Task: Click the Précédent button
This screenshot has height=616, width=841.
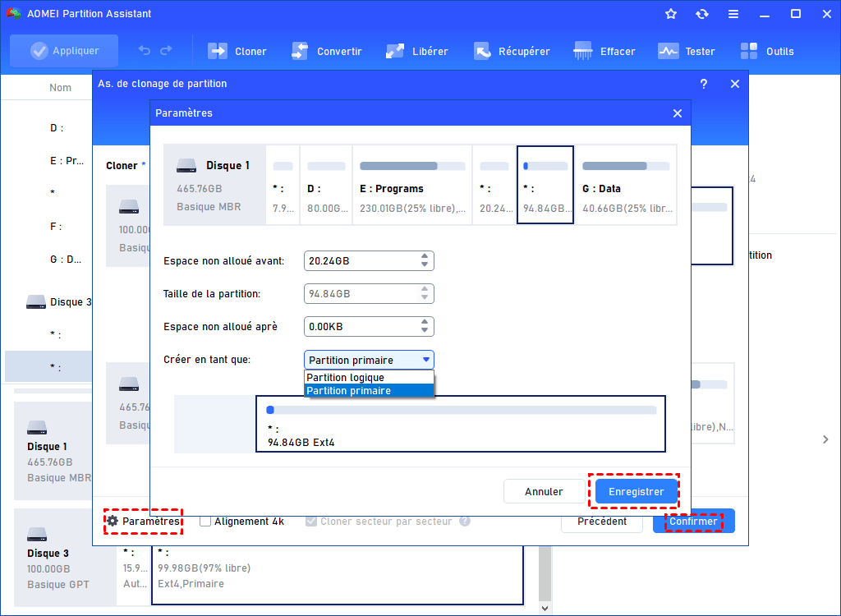Action: pyautogui.click(x=602, y=521)
